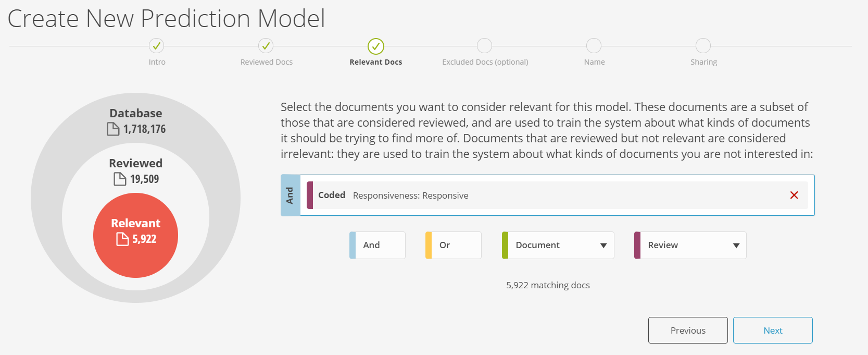
Task: Click the Reviewed label in white ring
Action: tap(135, 163)
